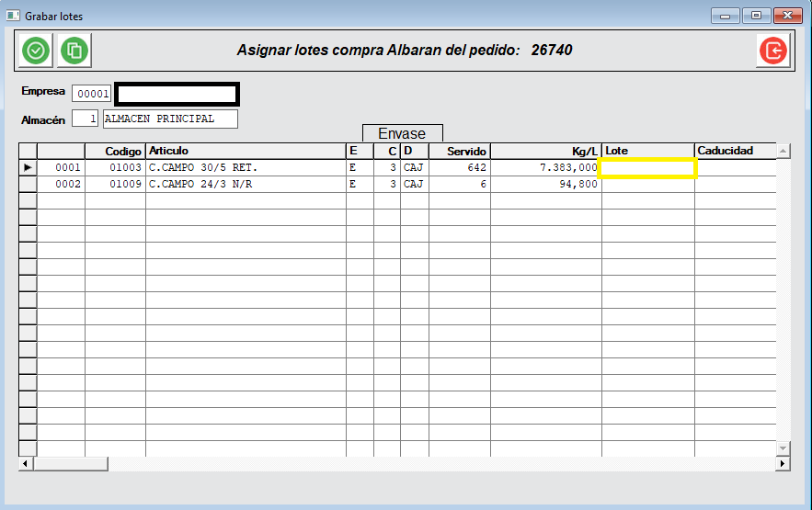The width and height of the screenshot is (812, 510).
Task: Click the green checkmark confirm icon
Action: point(36,51)
